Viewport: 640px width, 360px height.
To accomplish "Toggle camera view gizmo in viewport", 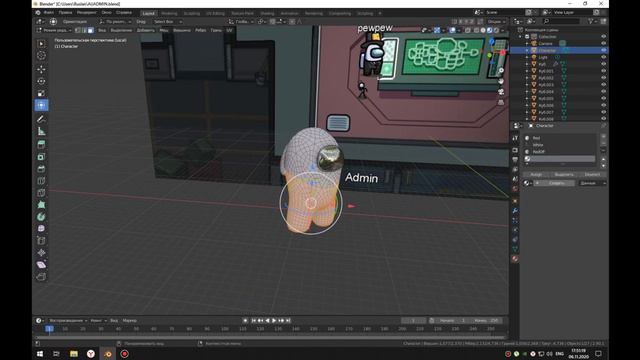I will [x=501, y=92].
